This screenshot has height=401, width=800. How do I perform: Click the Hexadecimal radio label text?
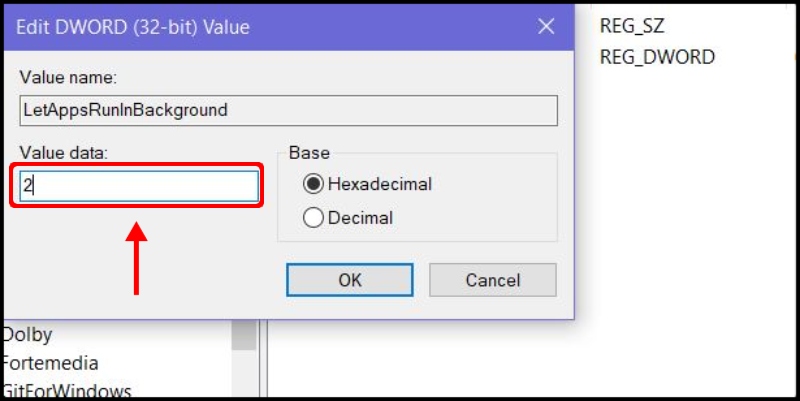click(x=380, y=184)
